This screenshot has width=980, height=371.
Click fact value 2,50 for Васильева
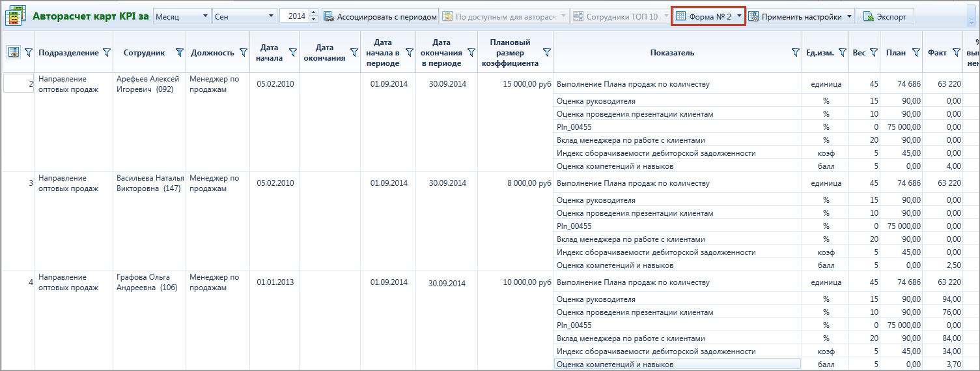click(955, 265)
